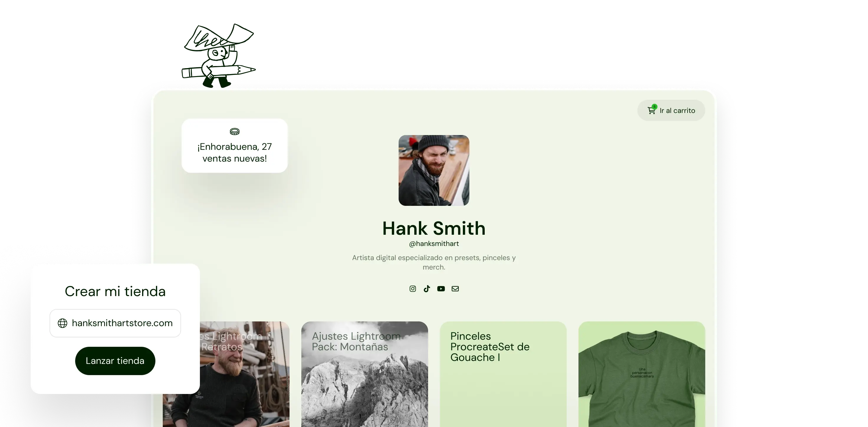Open Pinceles Procreate Set de Gouache card
The width and height of the screenshot is (868, 427).
(503, 374)
